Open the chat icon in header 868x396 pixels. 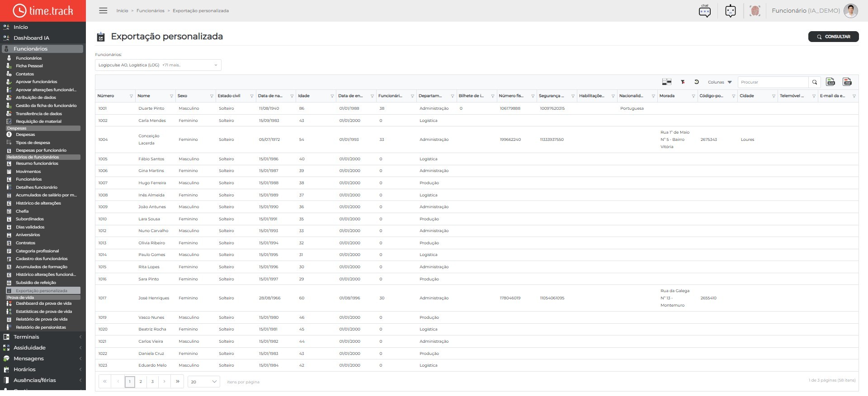click(x=704, y=11)
